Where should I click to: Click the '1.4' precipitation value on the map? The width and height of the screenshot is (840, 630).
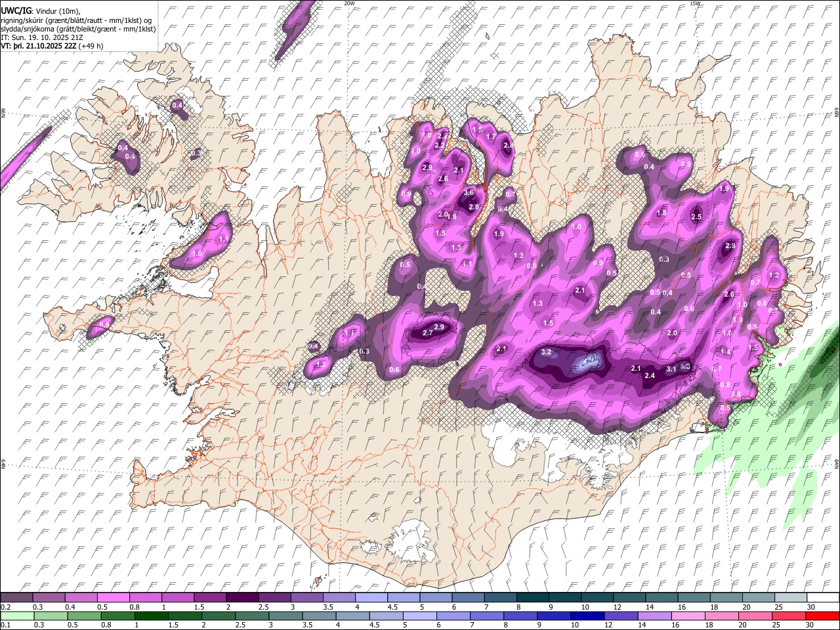[x=725, y=352]
